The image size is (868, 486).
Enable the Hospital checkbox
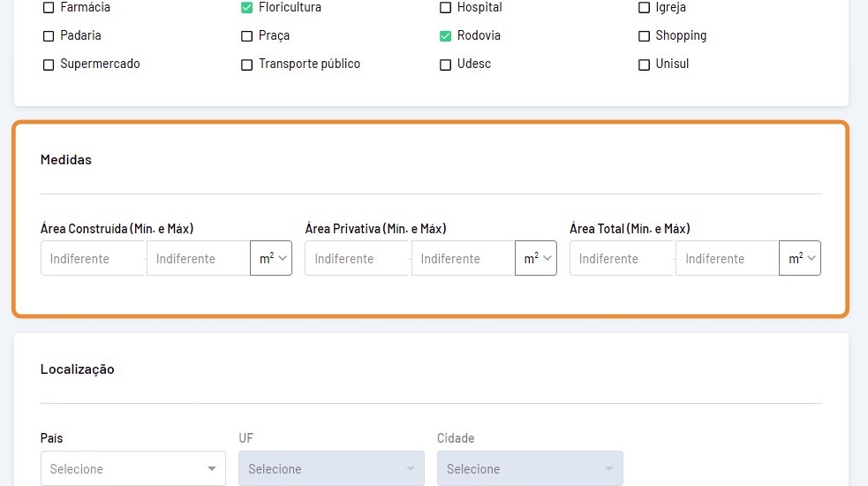pos(446,8)
